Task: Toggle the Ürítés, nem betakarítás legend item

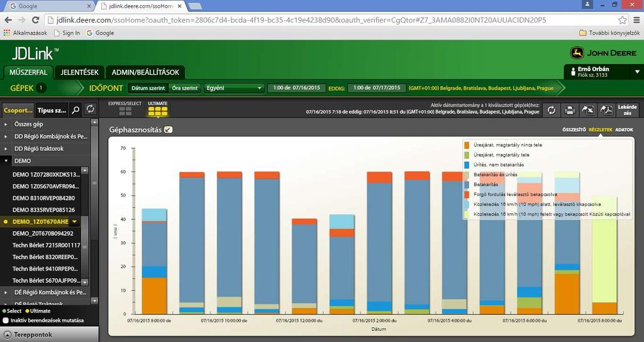Action: [x=494, y=165]
